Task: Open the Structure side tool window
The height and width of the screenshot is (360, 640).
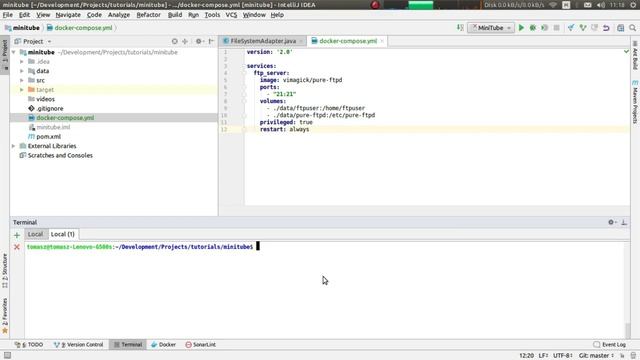Action: coord(5,270)
